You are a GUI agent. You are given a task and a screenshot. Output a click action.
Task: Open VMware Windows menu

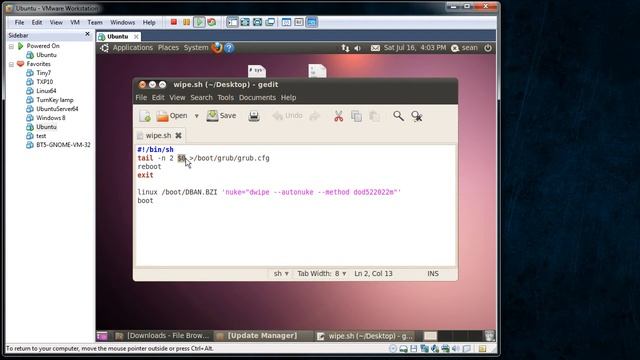122,22
